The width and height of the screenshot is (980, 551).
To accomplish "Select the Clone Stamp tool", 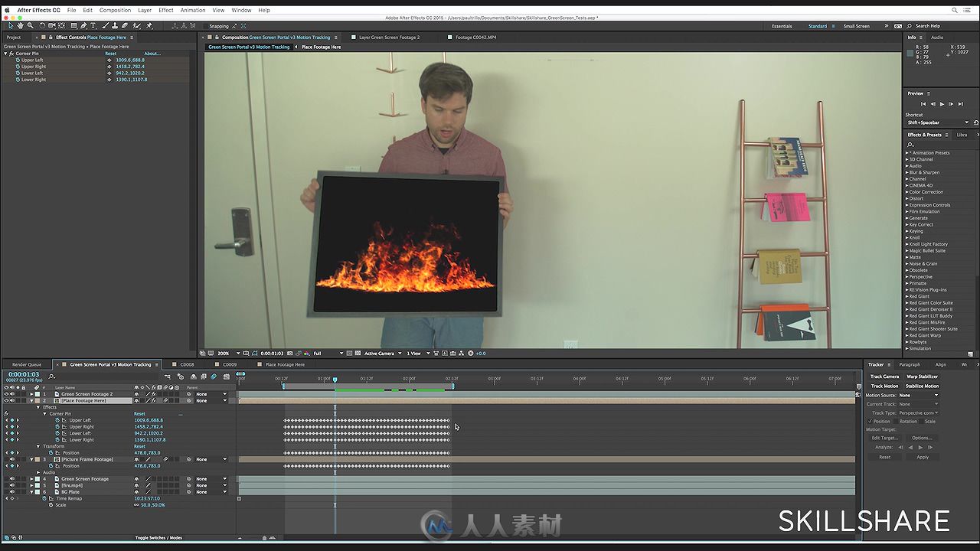I will 115,26.
